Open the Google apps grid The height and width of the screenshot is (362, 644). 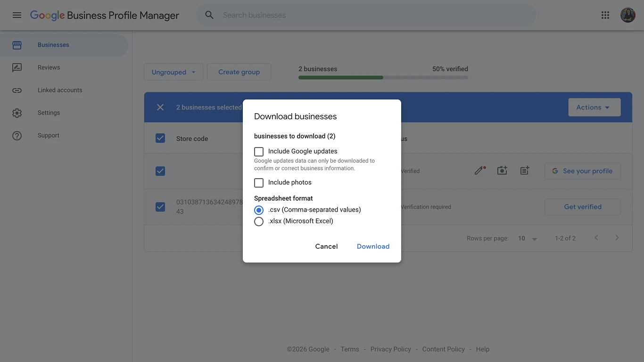pos(605,15)
